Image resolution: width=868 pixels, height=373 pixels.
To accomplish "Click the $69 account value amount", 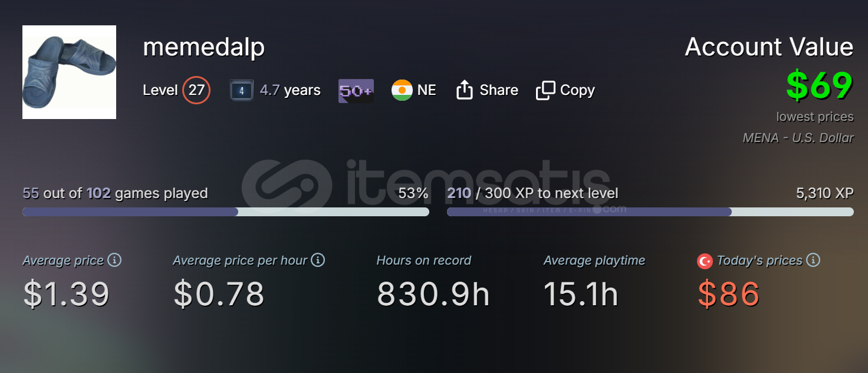I will tap(820, 85).
